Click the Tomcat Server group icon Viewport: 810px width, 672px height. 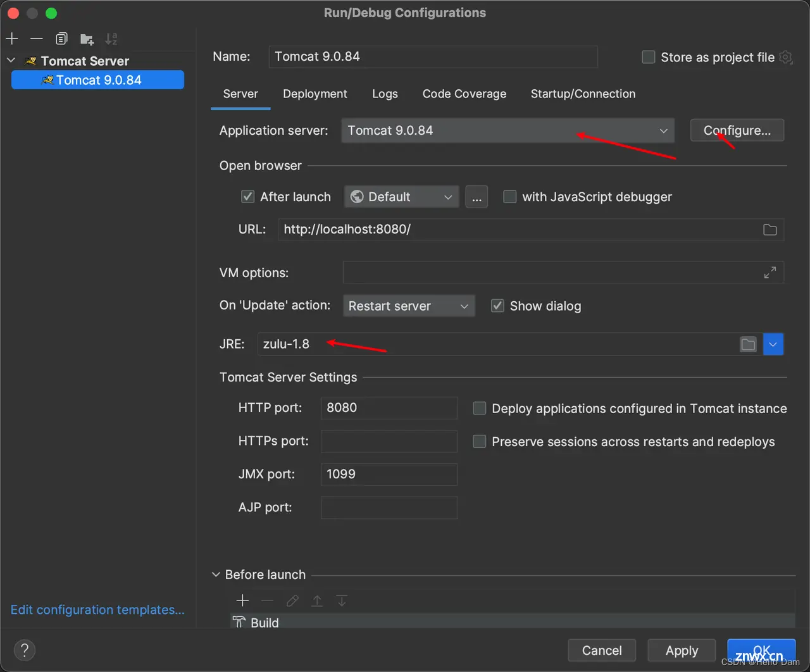pos(30,61)
